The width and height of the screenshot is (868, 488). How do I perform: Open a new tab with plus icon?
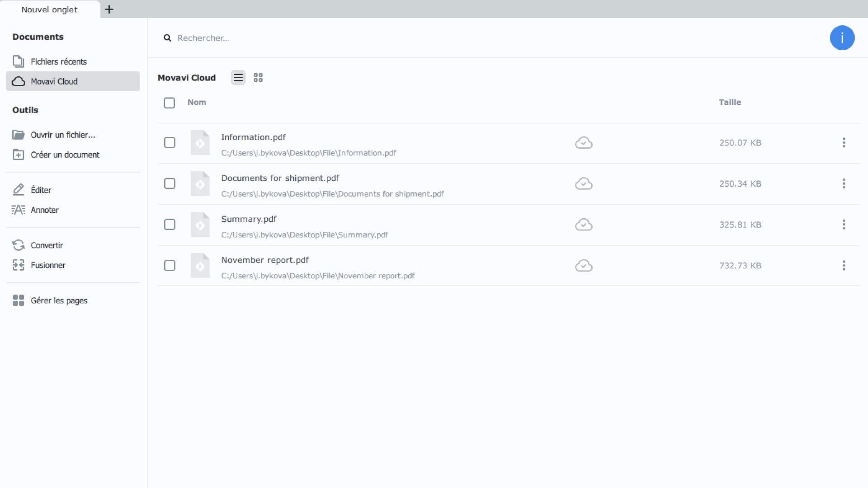tap(109, 9)
